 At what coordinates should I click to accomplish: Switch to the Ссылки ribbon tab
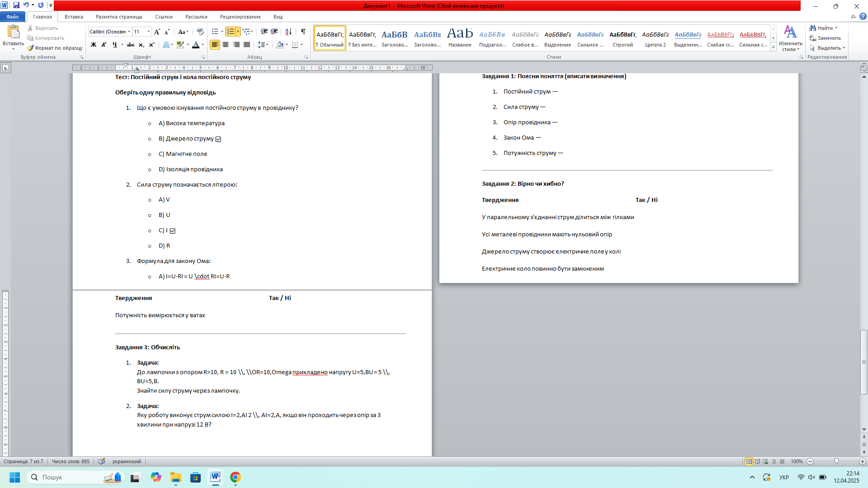pyautogui.click(x=164, y=17)
